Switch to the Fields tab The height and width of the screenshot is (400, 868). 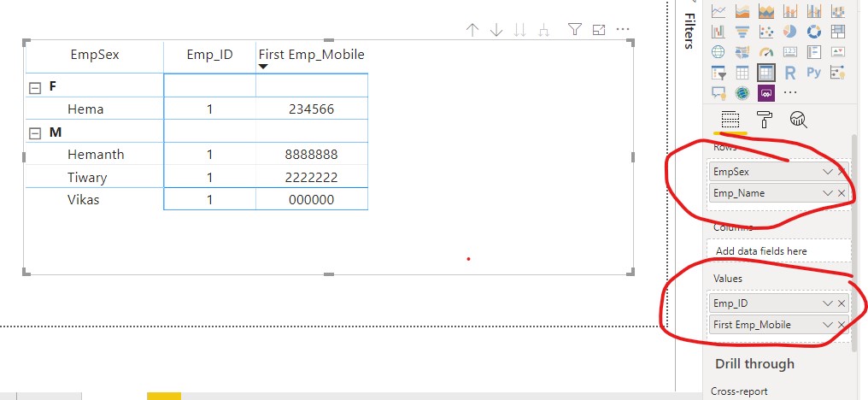coord(730,119)
